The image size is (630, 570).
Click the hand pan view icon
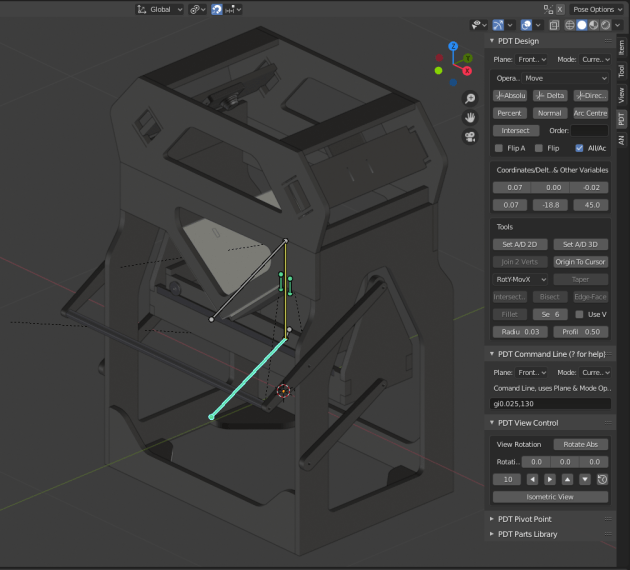point(469,117)
